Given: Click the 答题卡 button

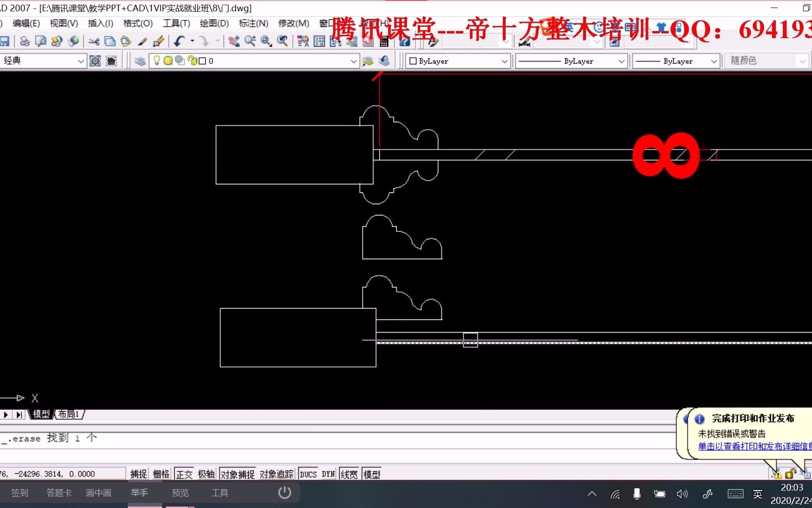Looking at the screenshot, I should point(59,493).
